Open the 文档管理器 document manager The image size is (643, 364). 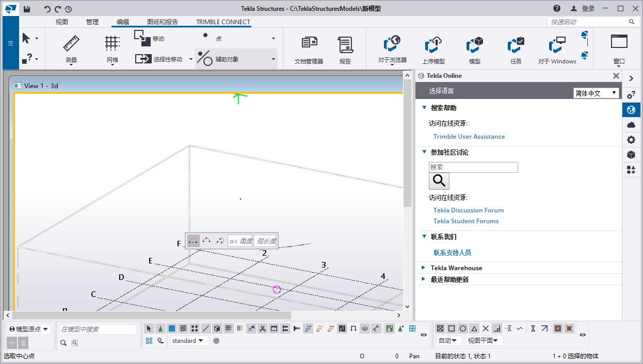coord(309,50)
